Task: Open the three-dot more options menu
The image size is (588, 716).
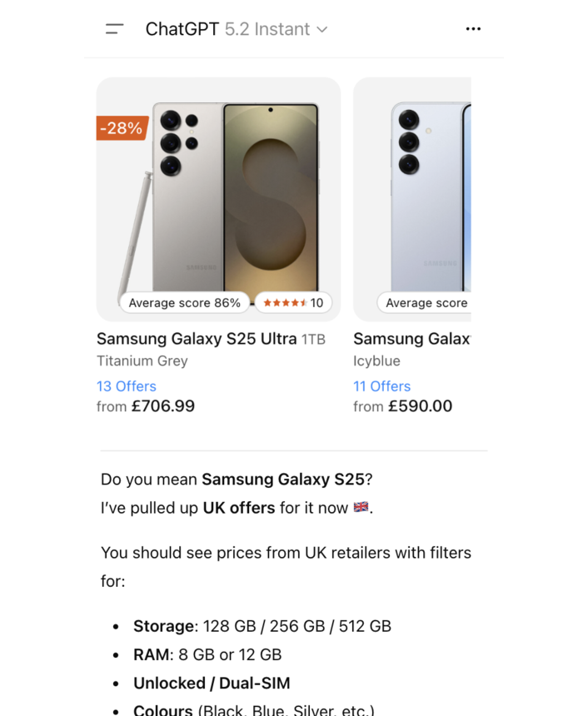Action: 473,29
